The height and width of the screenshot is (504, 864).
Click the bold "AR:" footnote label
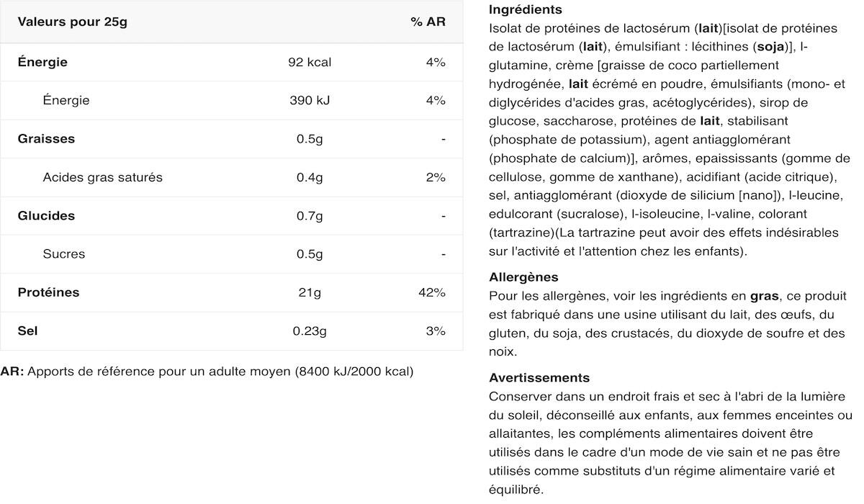coord(12,372)
